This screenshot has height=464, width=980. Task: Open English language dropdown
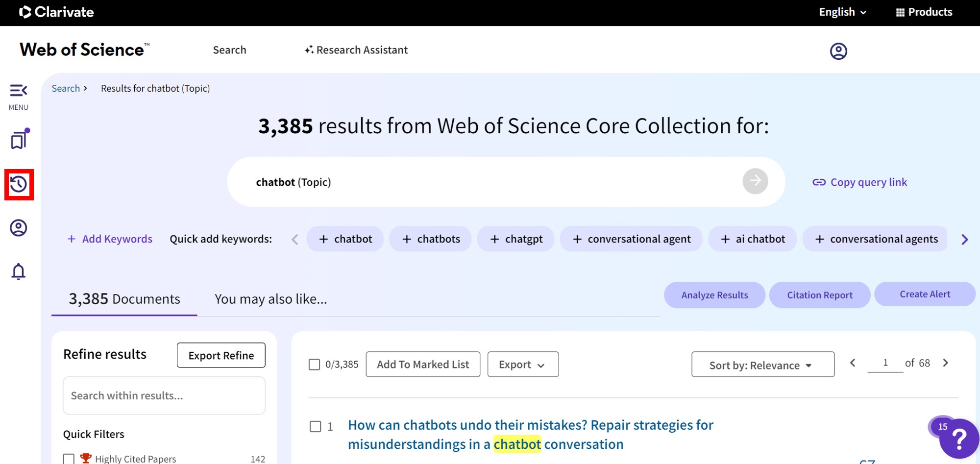click(x=843, y=12)
